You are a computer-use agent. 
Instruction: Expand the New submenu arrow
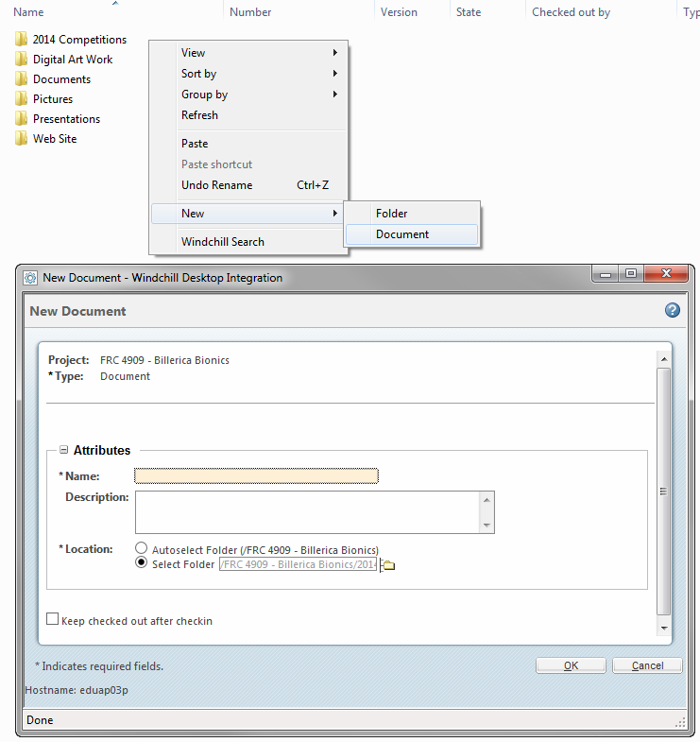tap(334, 214)
